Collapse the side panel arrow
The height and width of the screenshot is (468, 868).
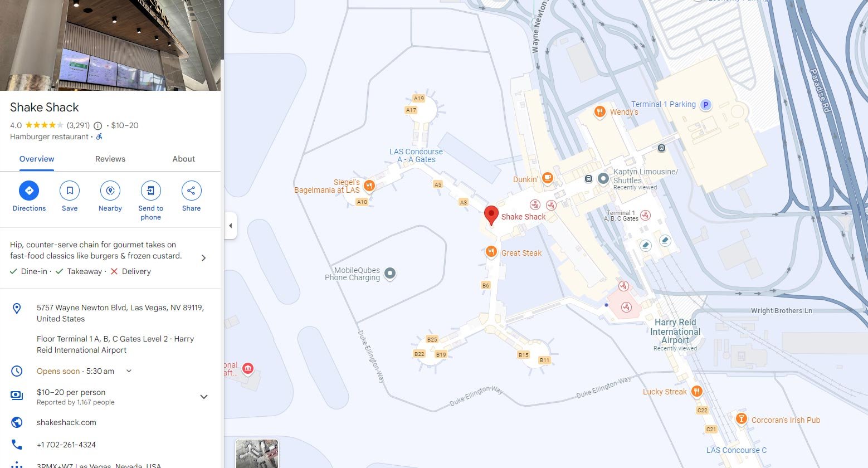[231, 226]
